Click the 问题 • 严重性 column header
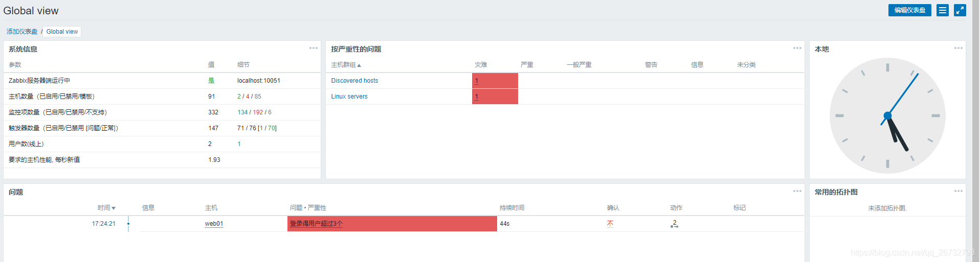This screenshot has height=262, width=980. pyautogui.click(x=308, y=208)
